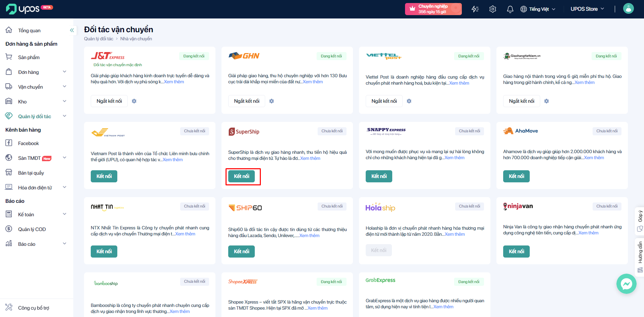Viewport: 644px width, 317px height.
Task: Disconnect Viettel Post with Ngắt kết nối
Action: click(x=384, y=101)
